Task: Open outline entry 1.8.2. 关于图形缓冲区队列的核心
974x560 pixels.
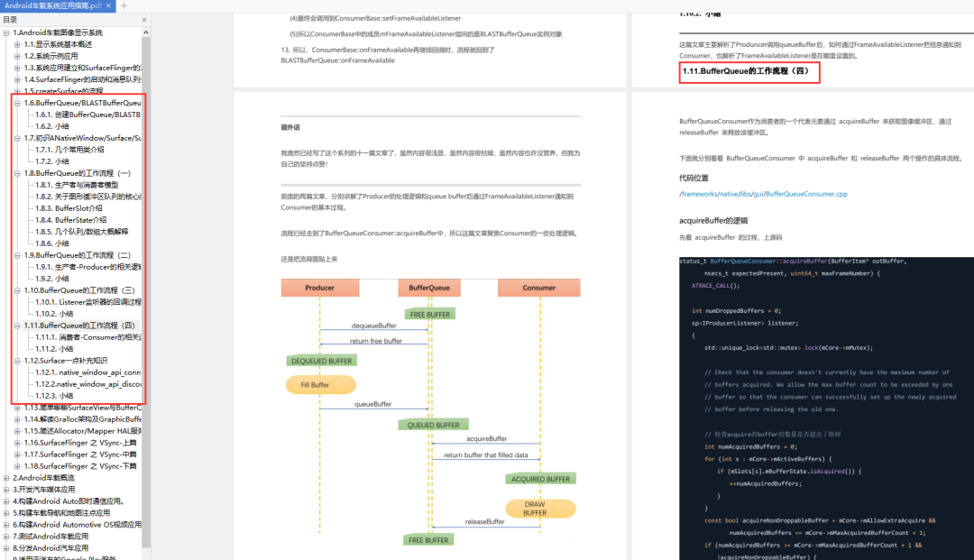Action: click(x=87, y=197)
